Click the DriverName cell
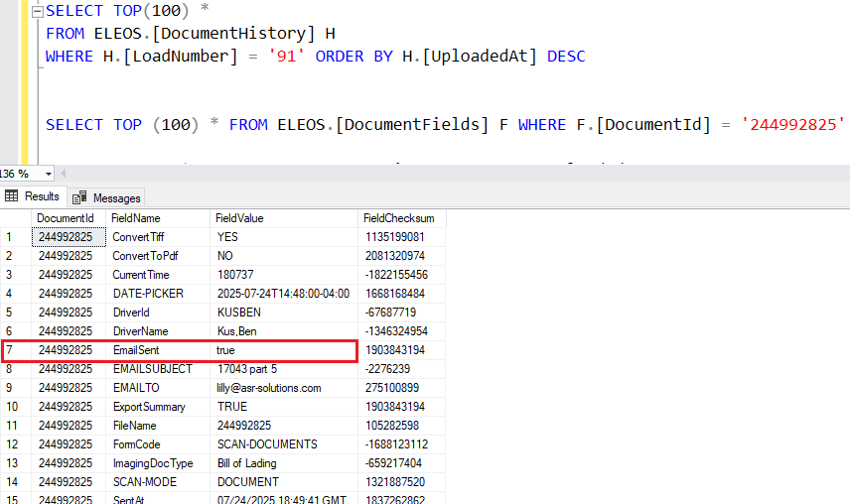The height and width of the screenshot is (504, 850). pyautogui.click(x=158, y=331)
